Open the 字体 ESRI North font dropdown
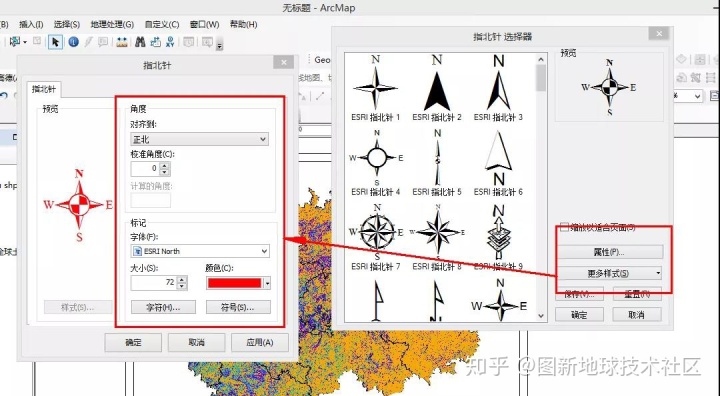720x396 pixels. tap(200, 251)
